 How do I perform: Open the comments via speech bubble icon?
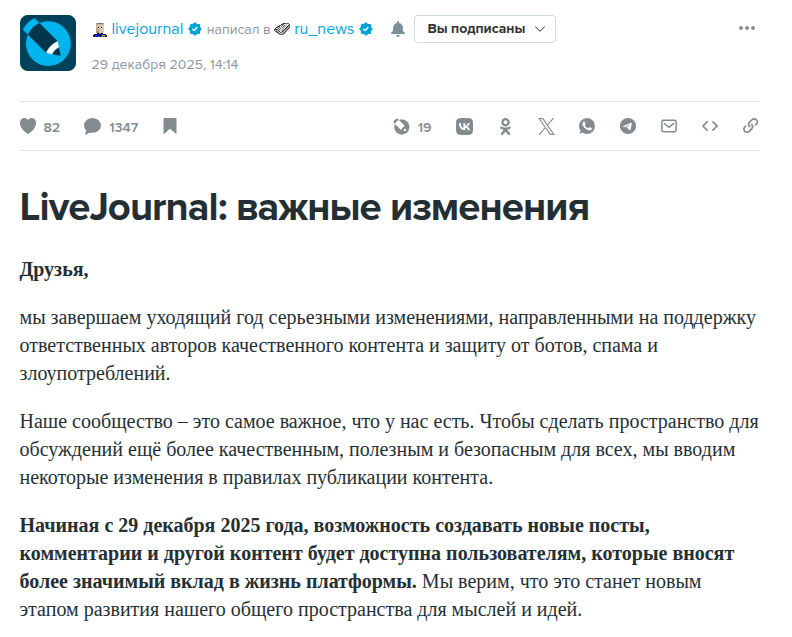(92, 127)
